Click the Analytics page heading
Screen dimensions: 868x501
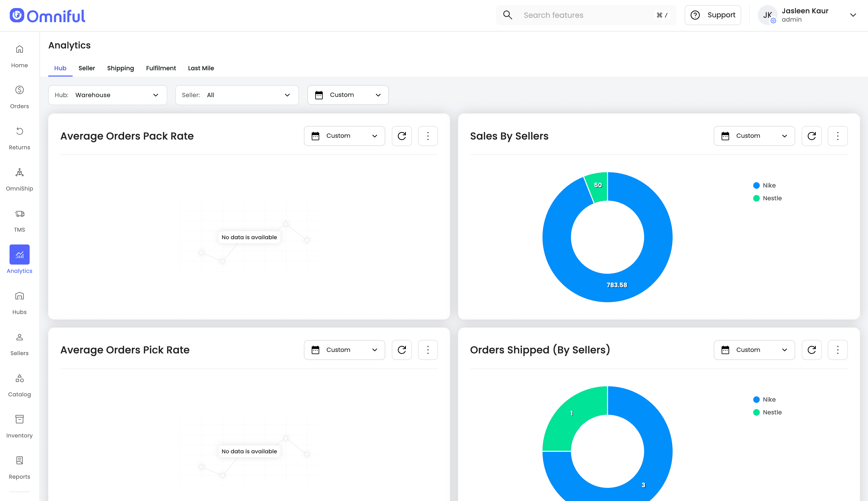tap(69, 45)
